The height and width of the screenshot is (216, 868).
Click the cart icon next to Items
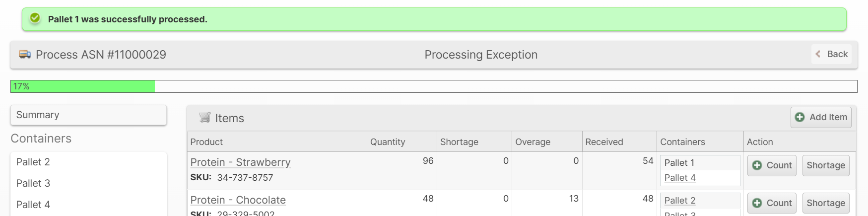click(x=204, y=118)
